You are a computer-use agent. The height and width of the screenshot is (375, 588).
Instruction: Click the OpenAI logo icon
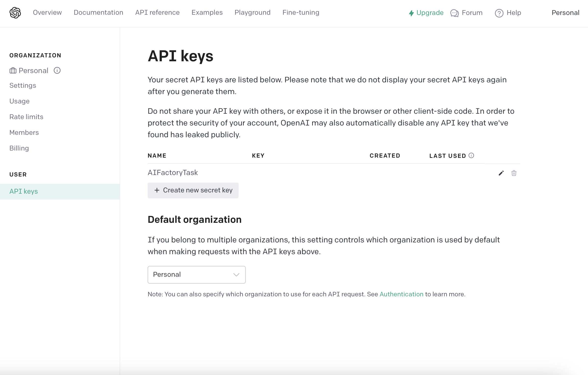tap(15, 12)
